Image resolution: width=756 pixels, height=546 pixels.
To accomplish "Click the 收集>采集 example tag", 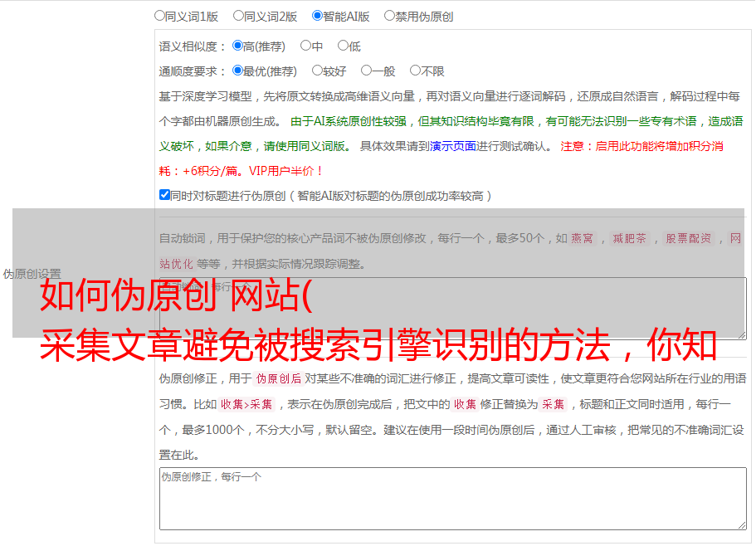I will [x=246, y=404].
